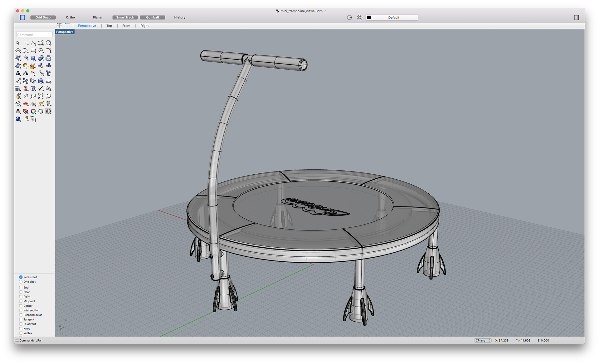Click the Zoom Window icon
The image size is (599, 364).
[x=33, y=96]
